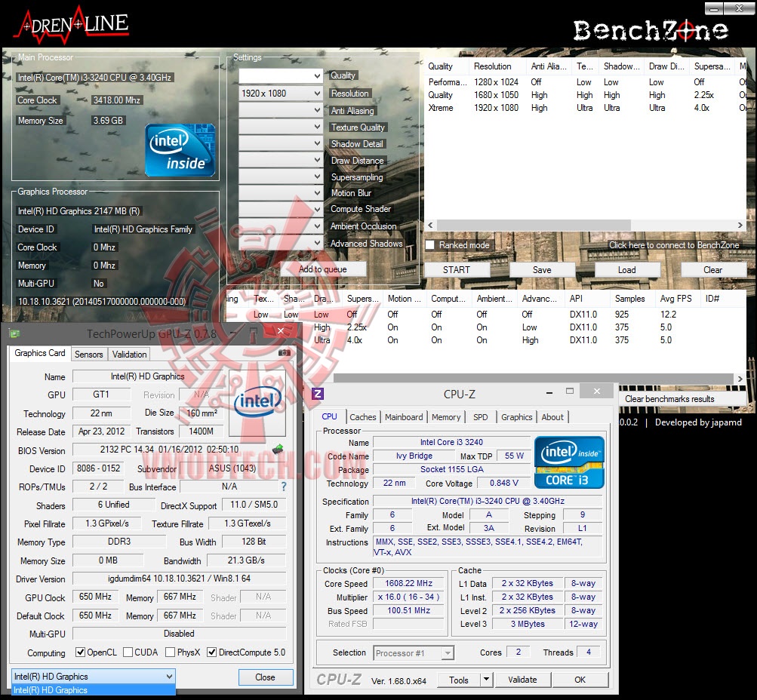Switch to the Memory tab in CPU-Z
Viewport: 757px width, 700px height.
[x=446, y=417]
